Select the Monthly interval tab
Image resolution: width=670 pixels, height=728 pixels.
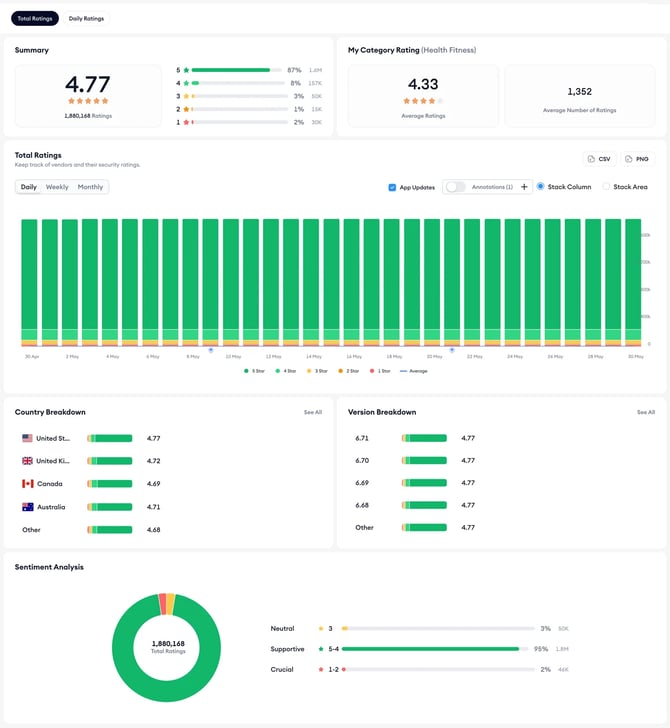click(91, 187)
